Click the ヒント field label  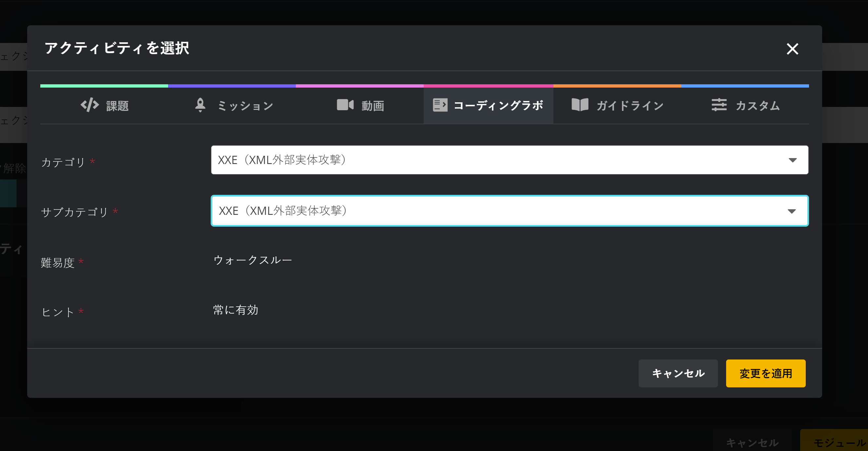point(58,312)
